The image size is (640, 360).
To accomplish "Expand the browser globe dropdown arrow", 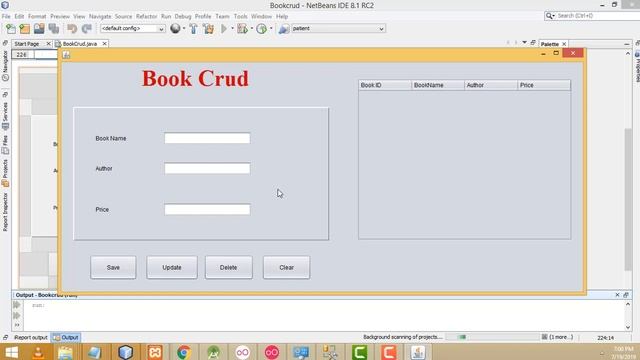I will pyautogui.click(x=184, y=29).
